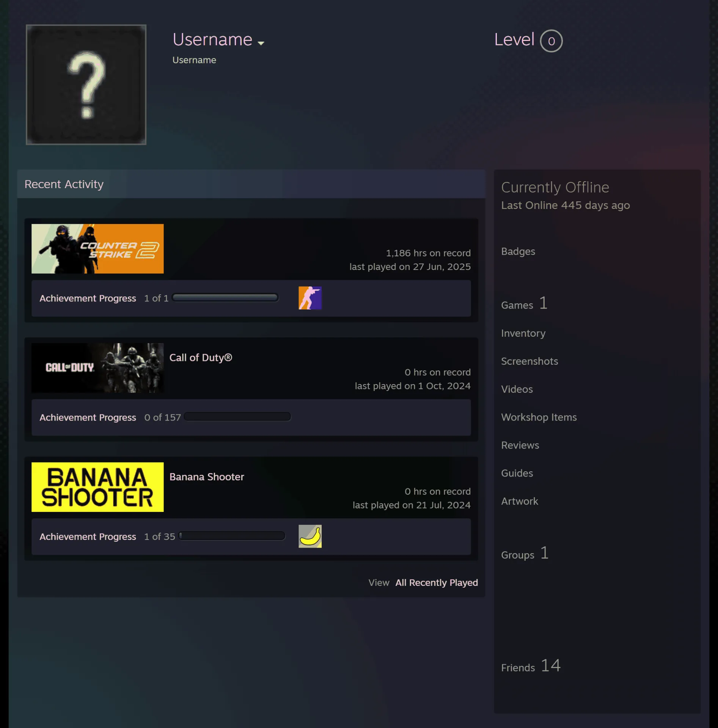Viewport: 718px width, 728px height.
Task: Click Achievement Progress label for Banana Shooter
Action: coord(88,537)
